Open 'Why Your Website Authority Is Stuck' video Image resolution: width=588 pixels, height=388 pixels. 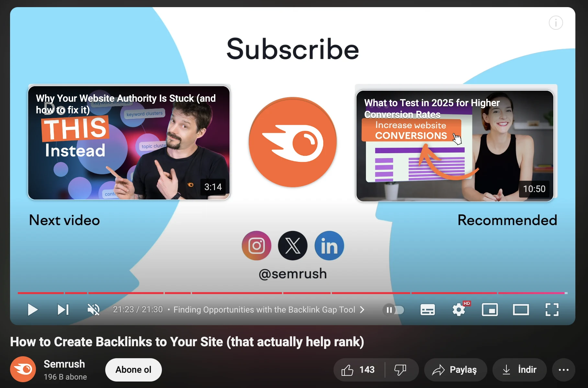pos(129,143)
